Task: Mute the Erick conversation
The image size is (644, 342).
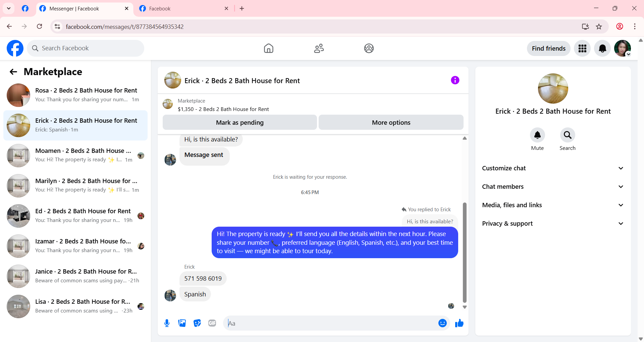Action: click(537, 135)
